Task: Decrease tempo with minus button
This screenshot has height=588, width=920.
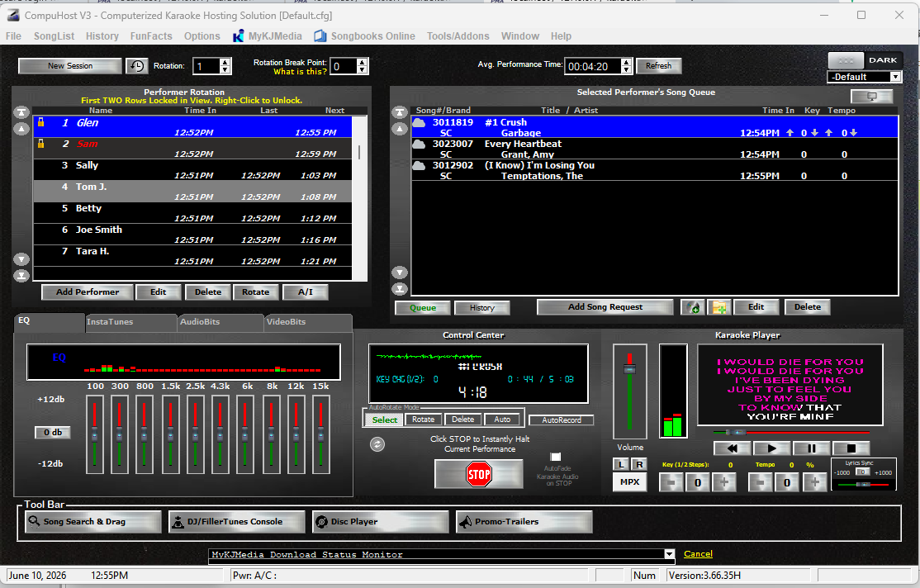Action: point(761,482)
